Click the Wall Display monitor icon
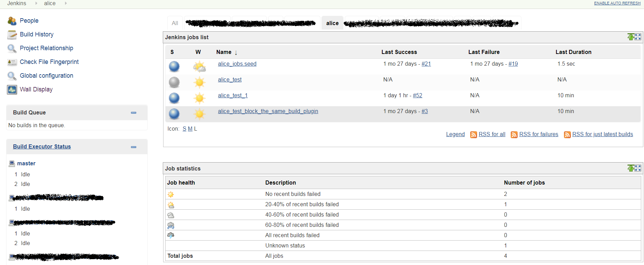Viewport: 644px width, 265px height. pyautogui.click(x=12, y=90)
